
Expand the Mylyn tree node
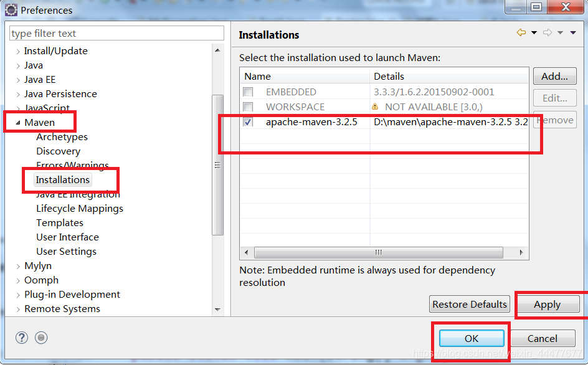18,267
